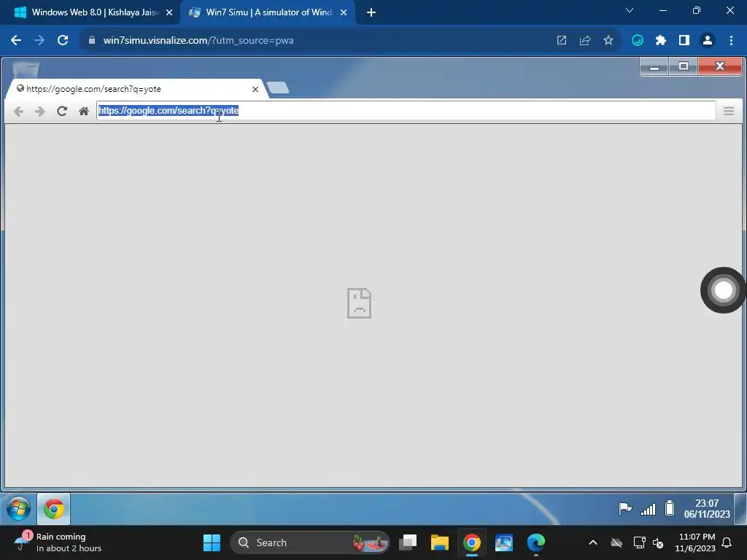
Task: Open the Win7 clock showing 23:07
Action: coord(707,508)
